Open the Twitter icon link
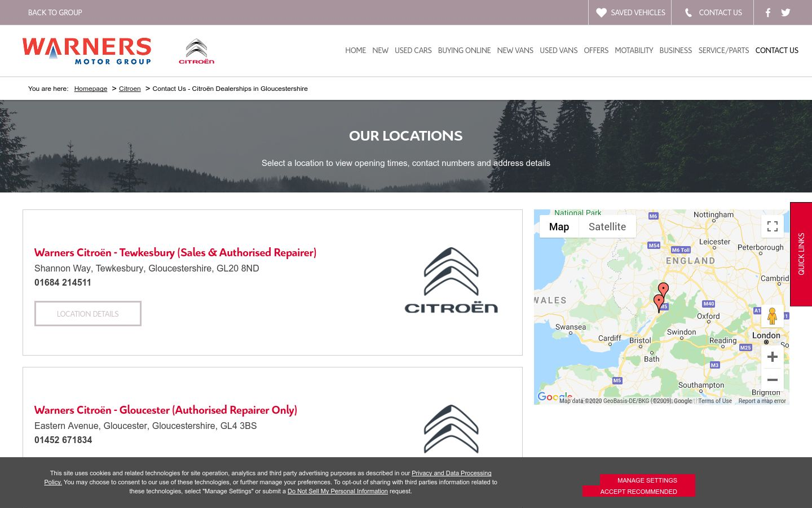812x508 pixels. click(785, 12)
